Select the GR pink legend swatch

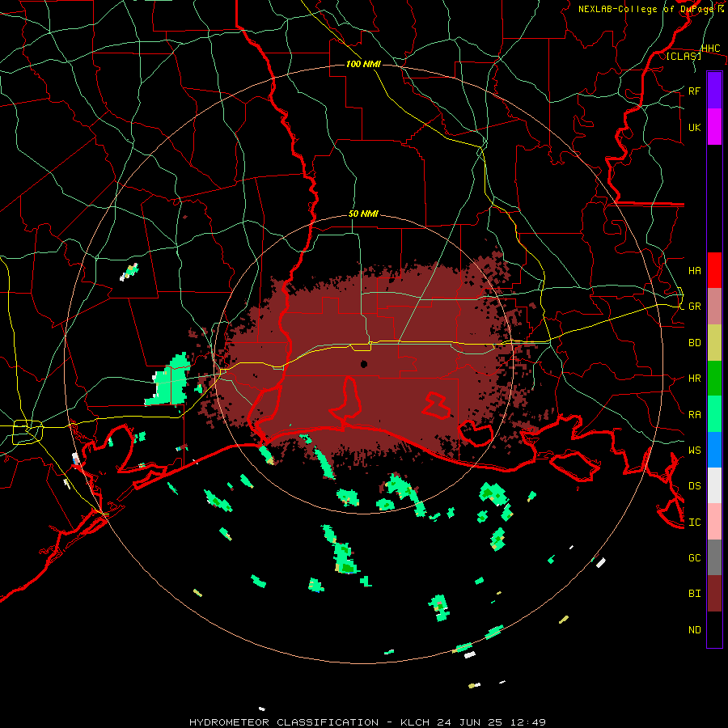point(714,307)
